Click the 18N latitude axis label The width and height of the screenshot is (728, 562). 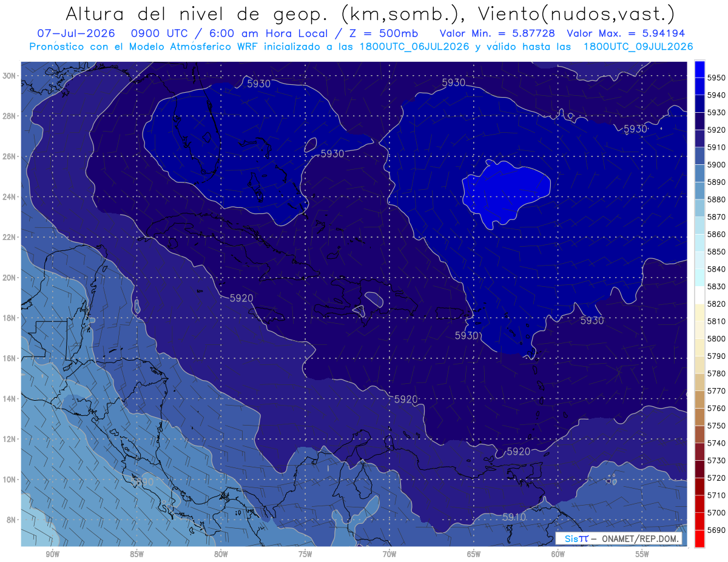[x=10, y=318]
